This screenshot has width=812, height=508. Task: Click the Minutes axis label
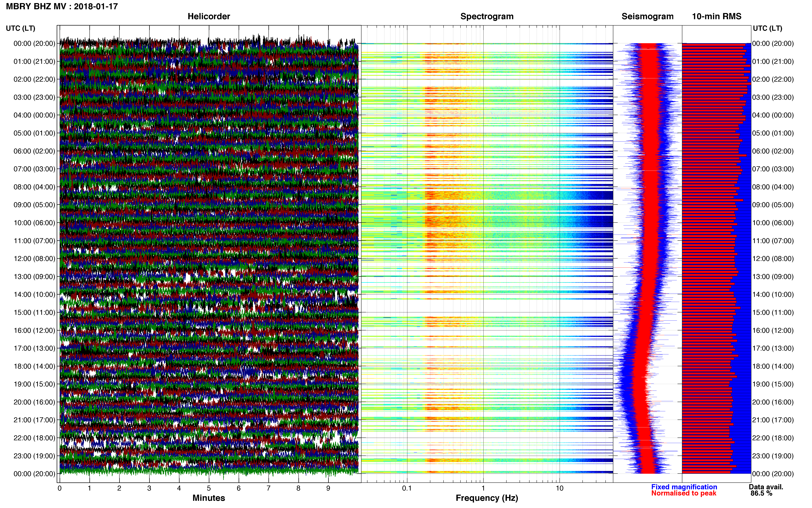point(209,498)
